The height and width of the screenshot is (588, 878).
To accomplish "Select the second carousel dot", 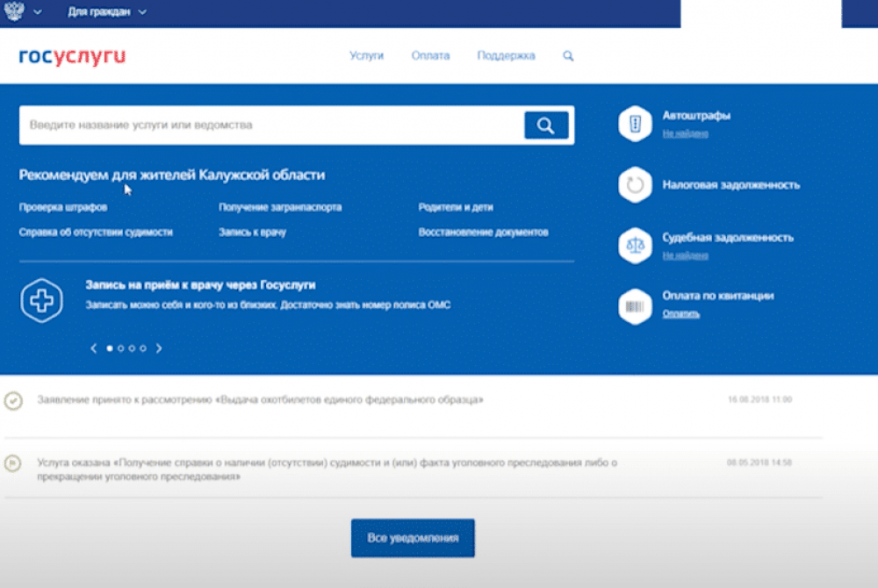I will [x=121, y=348].
